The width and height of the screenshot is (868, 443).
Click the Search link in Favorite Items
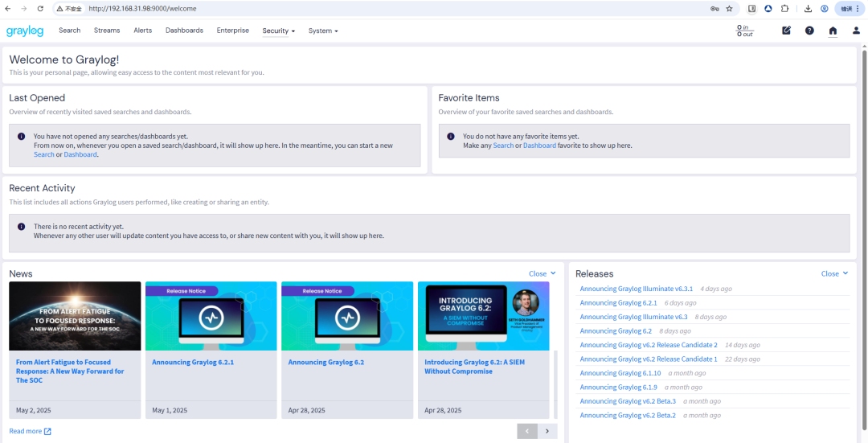(x=503, y=146)
